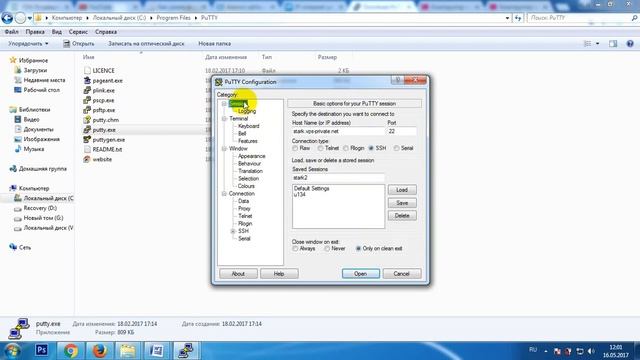
Task: Select the plink.exe file icon
Action: pos(87,90)
